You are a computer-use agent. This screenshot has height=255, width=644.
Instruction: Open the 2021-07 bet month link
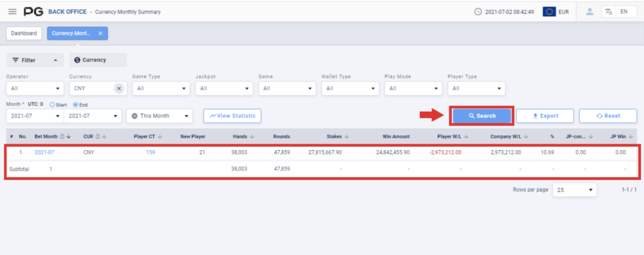coord(44,152)
